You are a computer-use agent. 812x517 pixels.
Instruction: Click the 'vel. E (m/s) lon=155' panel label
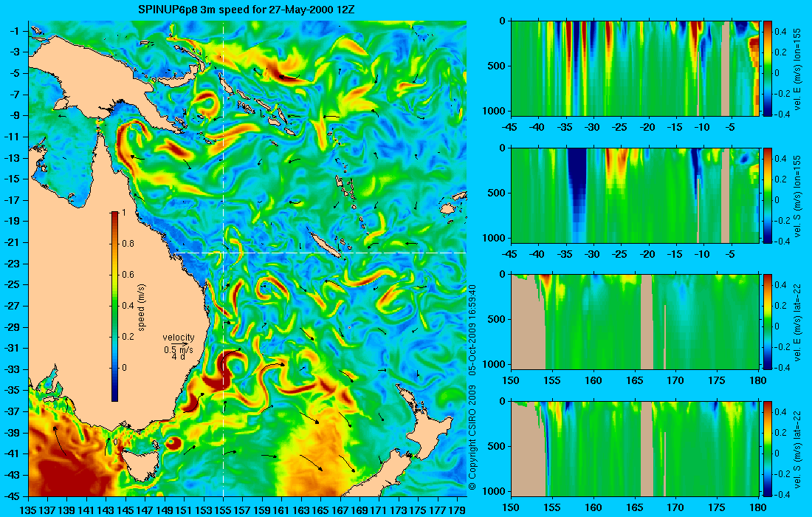click(798, 69)
